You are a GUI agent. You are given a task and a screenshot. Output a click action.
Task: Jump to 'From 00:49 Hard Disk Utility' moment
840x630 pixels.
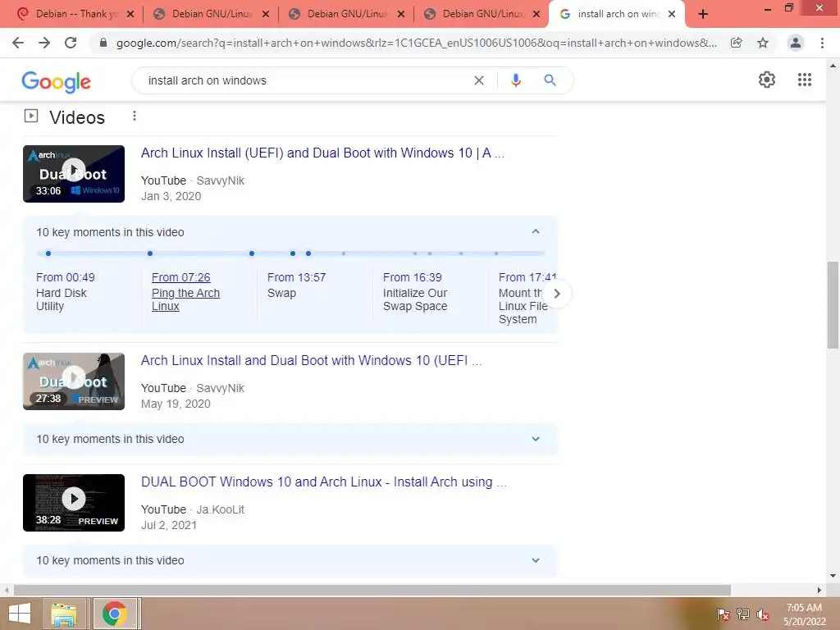point(66,291)
